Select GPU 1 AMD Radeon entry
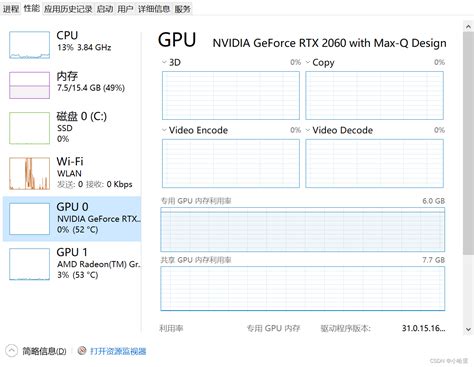474x367 pixels. tap(72, 264)
